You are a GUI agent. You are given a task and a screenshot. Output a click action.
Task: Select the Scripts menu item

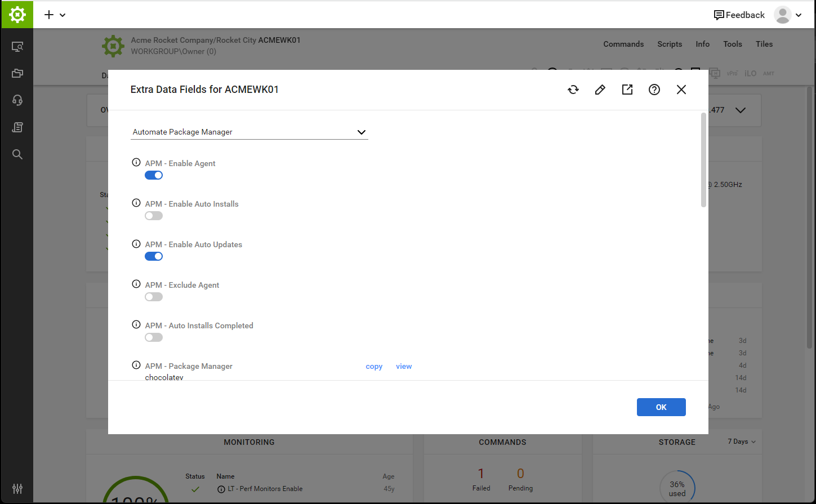pyautogui.click(x=670, y=44)
